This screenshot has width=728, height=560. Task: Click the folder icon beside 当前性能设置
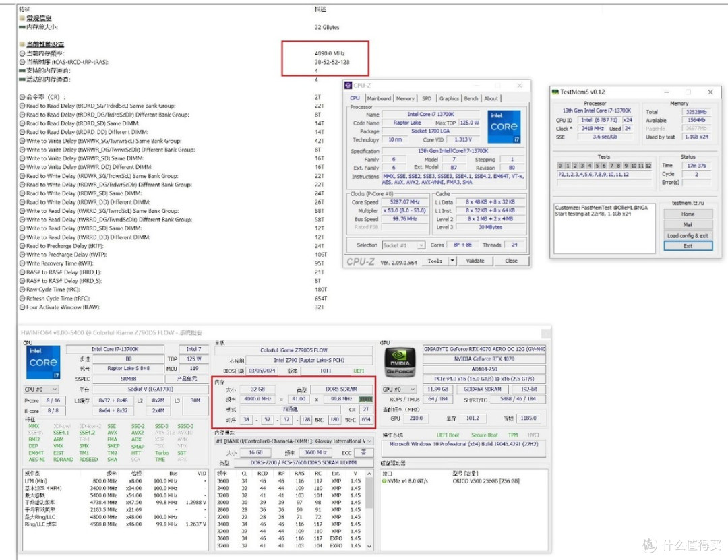[x=22, y=44]
